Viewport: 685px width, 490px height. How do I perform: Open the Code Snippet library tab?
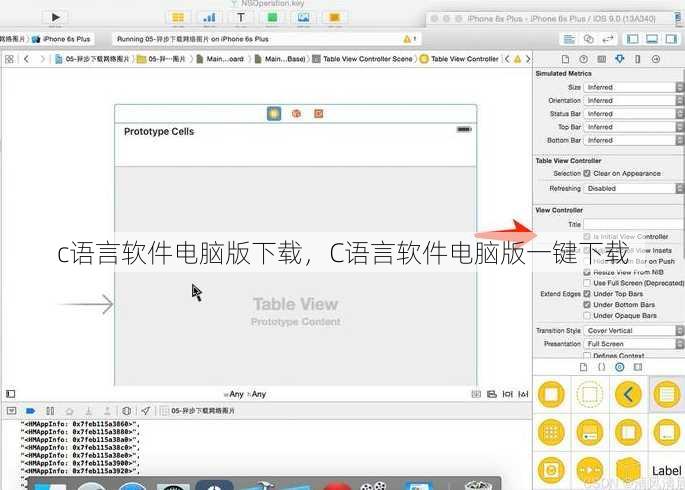coord(602,367)
